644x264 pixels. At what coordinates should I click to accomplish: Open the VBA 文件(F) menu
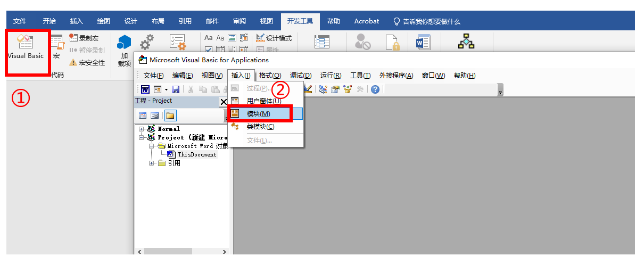pyautogui.click(x=154, y=76)
